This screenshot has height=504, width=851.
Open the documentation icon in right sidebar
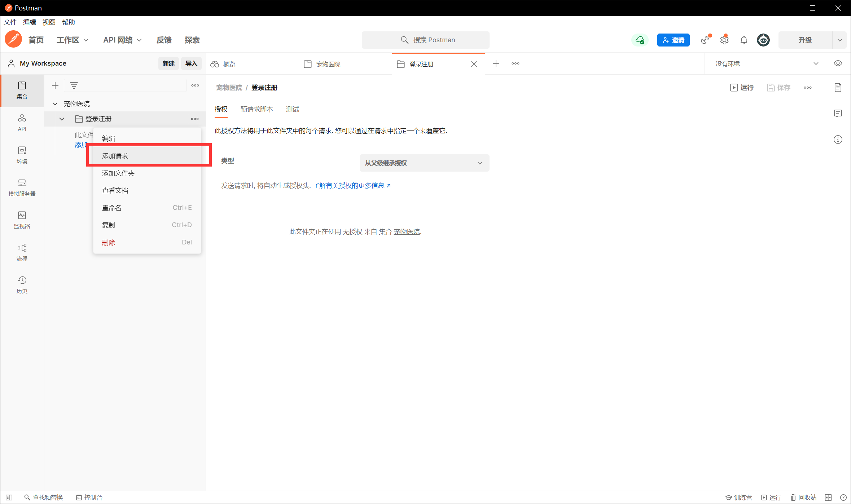tap(838, 88)
